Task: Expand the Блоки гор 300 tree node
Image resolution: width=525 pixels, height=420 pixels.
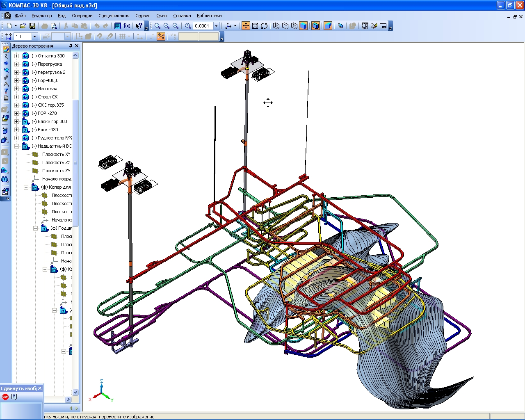Action: point(17,121)
